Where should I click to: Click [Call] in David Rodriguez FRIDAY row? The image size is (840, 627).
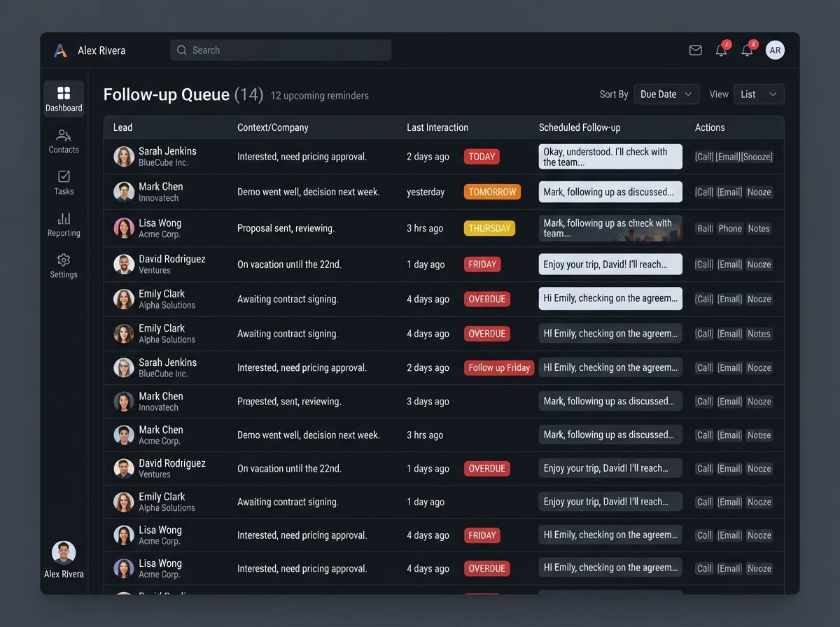pyautogui.click(x=704, y=265)
